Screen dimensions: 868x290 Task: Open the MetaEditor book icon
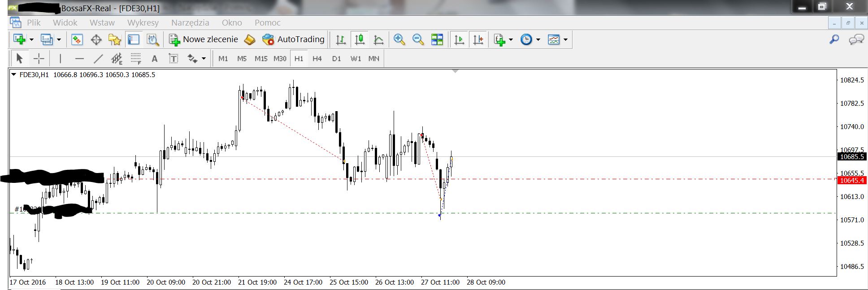(x=250, y=39)
